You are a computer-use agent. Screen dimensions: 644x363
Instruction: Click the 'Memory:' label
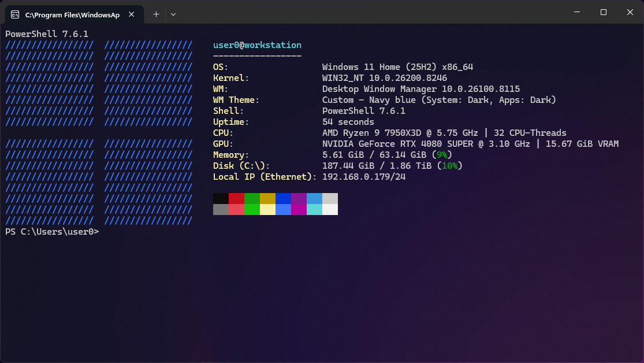click(231, 155)
